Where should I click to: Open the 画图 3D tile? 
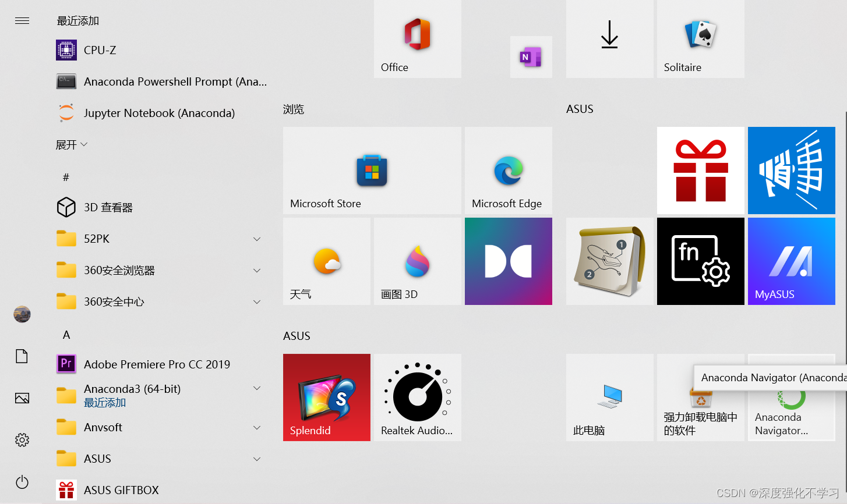(x=418, y=261)
